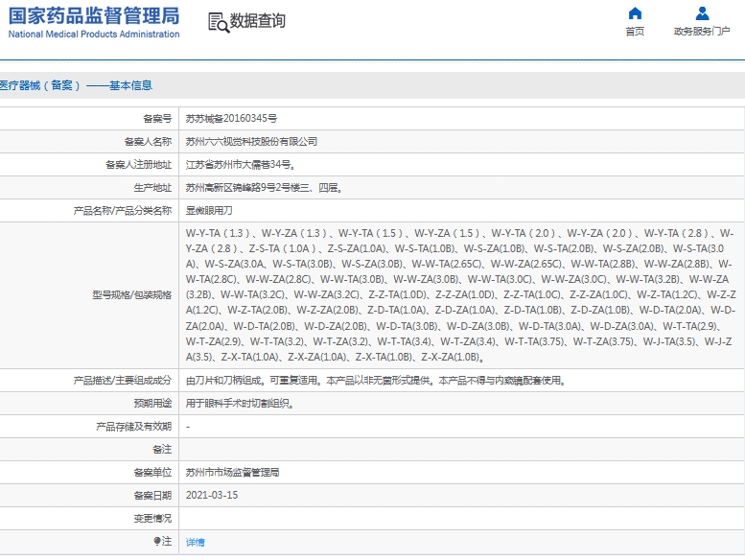Click the 数据查询 heading text

pyautogui.click(x=258, y=21)
